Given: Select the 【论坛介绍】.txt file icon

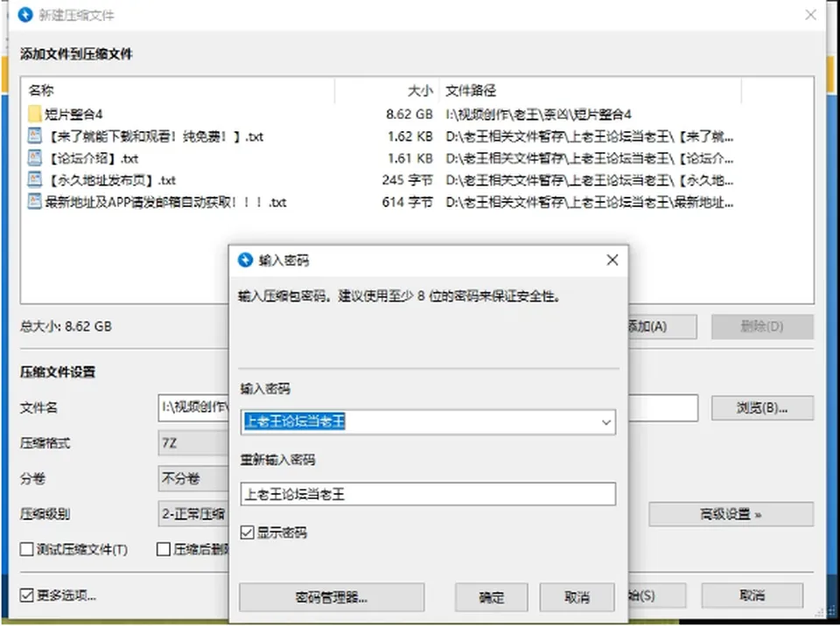Looking at the screenshot, I should pos(35,157).
